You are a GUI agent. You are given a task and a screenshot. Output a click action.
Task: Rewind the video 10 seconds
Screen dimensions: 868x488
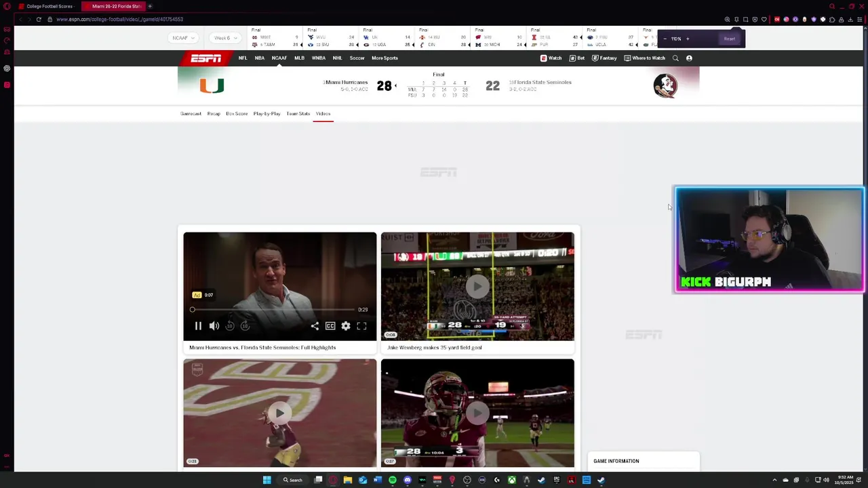[230, 326]
